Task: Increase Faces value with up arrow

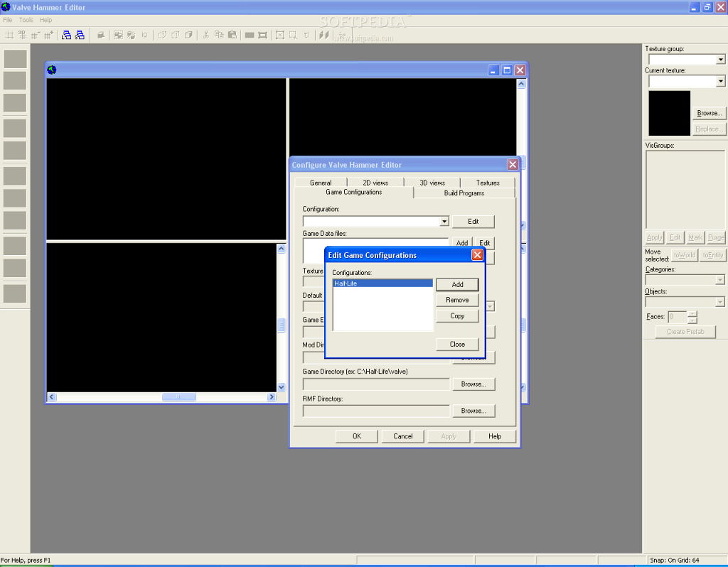Action: [x=692, y=314]
